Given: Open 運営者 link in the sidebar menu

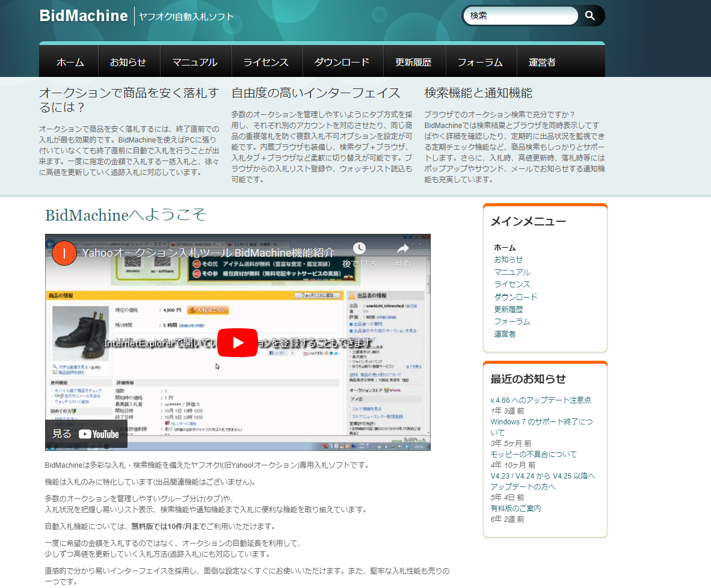Looking at the screenshot, I should click(505, 334).
